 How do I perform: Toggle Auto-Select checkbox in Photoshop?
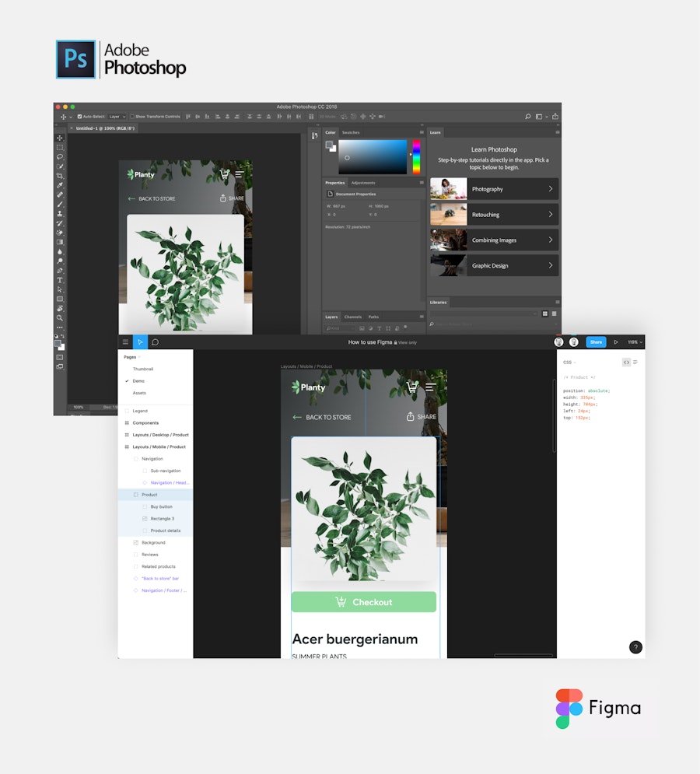[80, 117]
